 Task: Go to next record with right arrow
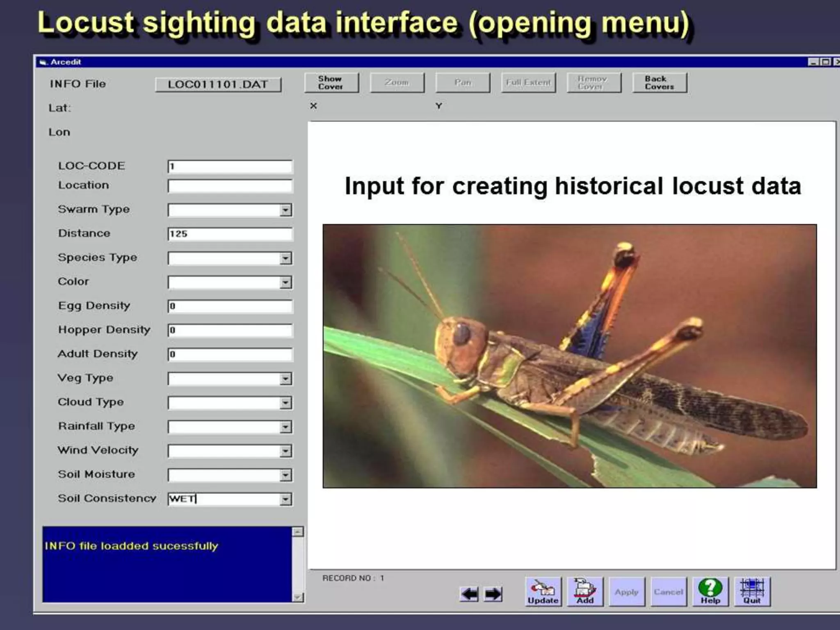coord(493,594)
